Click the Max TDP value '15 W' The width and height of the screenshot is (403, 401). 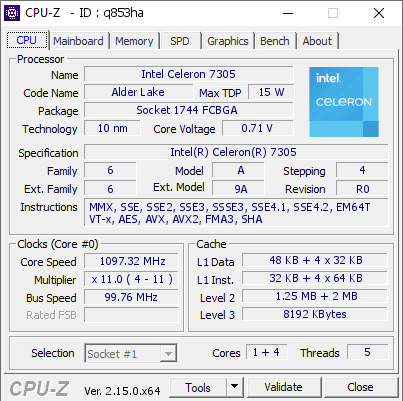click(271, 92)
